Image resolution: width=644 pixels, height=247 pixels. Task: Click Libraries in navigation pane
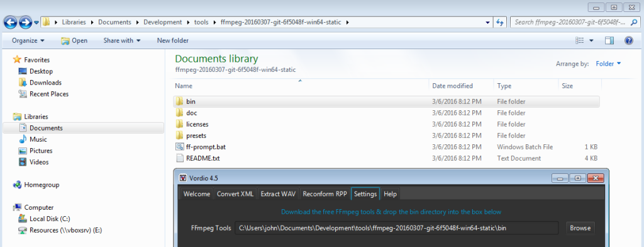(x=30, y=117)
